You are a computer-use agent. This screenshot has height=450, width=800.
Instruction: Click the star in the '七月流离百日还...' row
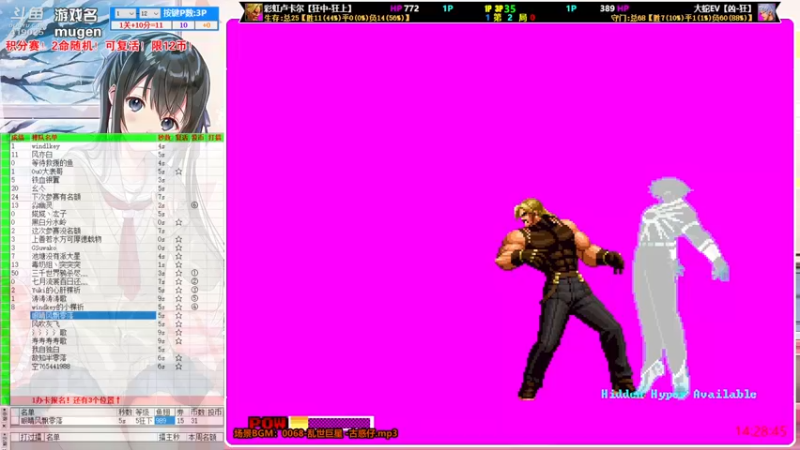click(179, 282)
